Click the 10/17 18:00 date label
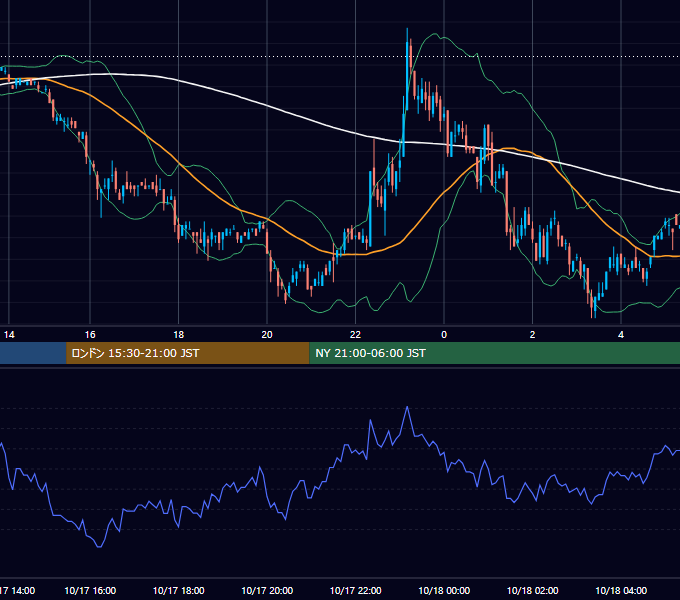Viewport: 680px width, 600px height. point(179,590)
